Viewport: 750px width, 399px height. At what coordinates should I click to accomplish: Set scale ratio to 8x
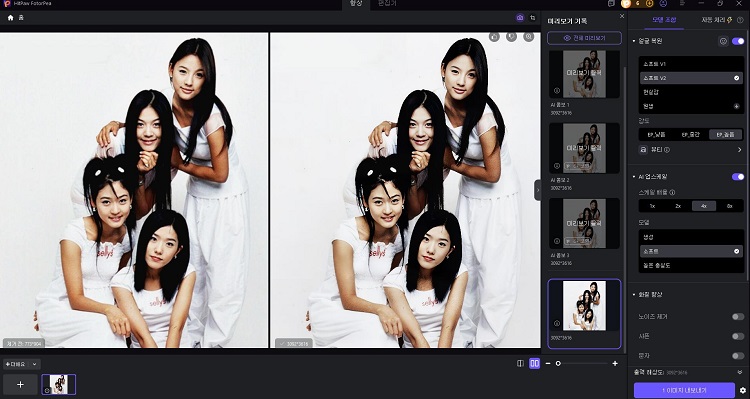pos(729,206)
